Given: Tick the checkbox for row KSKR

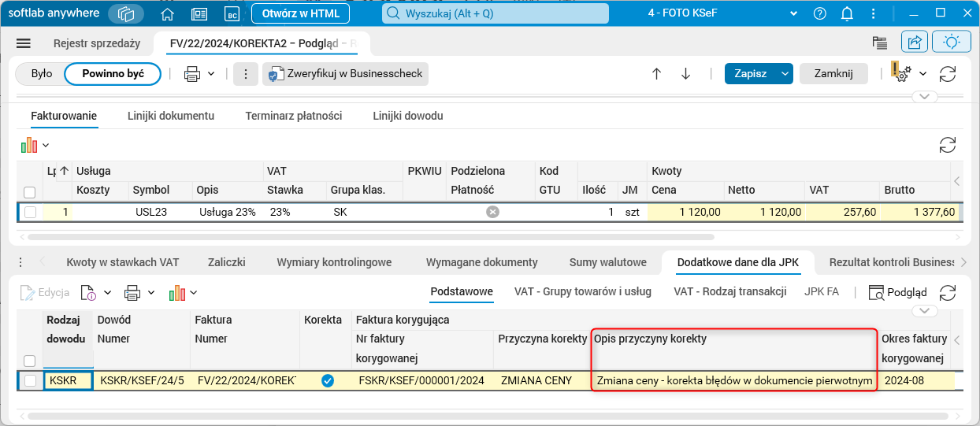Looking at the screenshot, I should 30,380.
